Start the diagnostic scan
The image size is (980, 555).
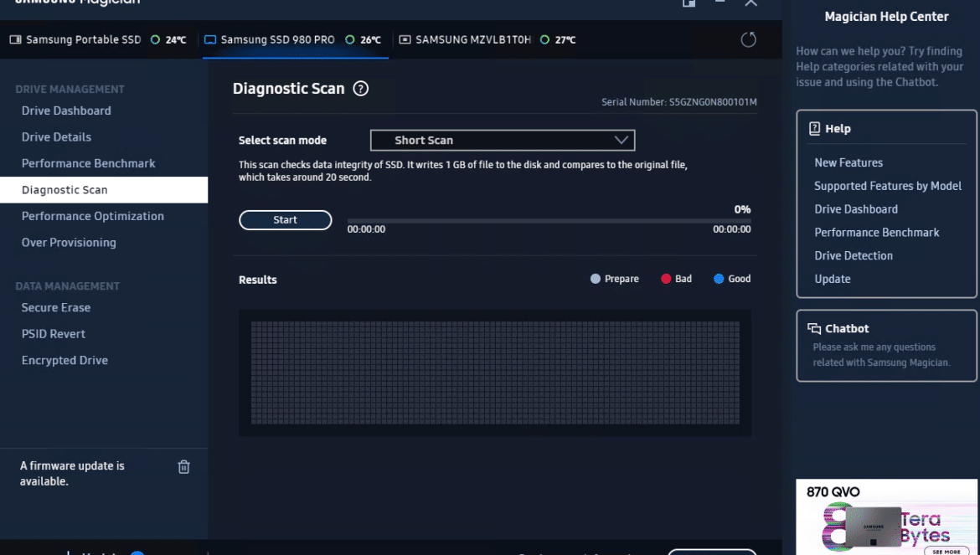pos(285,220)
